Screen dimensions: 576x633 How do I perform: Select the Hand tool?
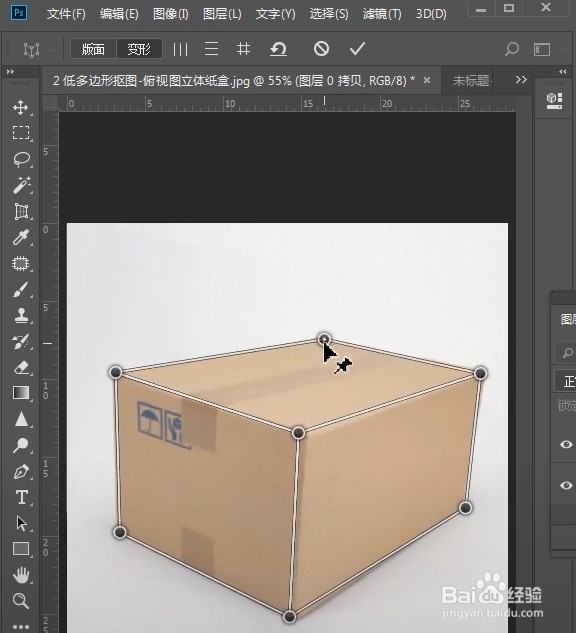(21, 575)
